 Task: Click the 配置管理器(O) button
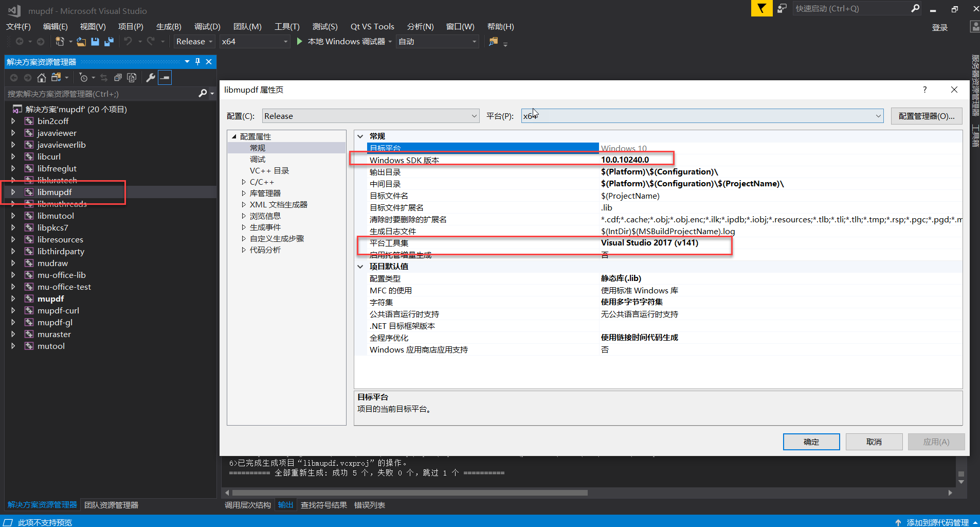tap(925, 116)
